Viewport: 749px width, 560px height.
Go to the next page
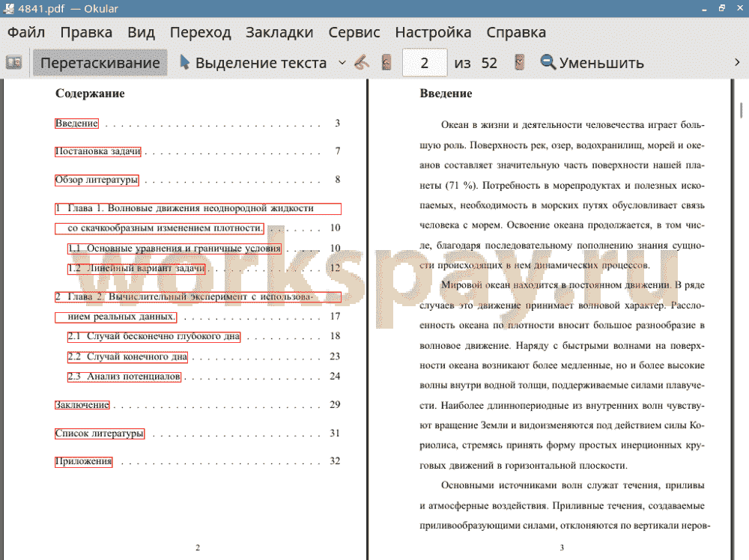519,63
